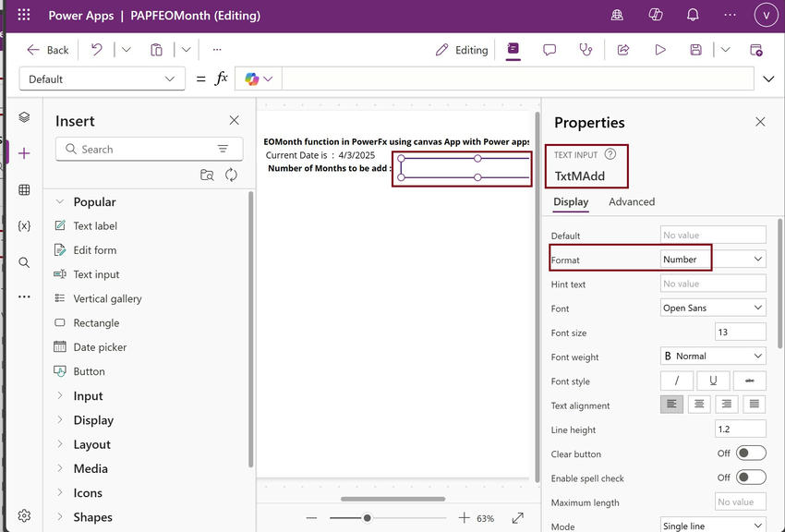
Task: Fit canvas to window icon
Action: (x=518, y=518)
